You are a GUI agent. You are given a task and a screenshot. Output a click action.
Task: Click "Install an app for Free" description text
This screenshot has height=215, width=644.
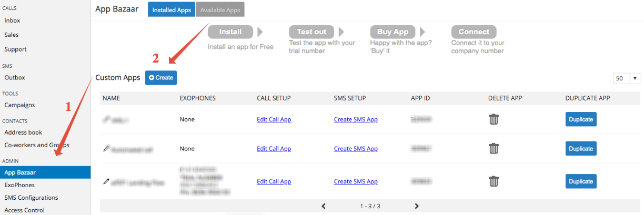[240, 47]
